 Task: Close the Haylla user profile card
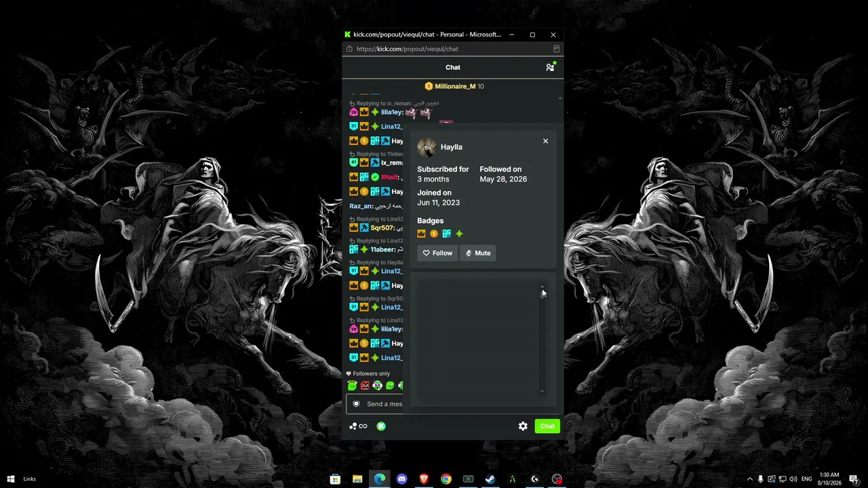[545, 141]
